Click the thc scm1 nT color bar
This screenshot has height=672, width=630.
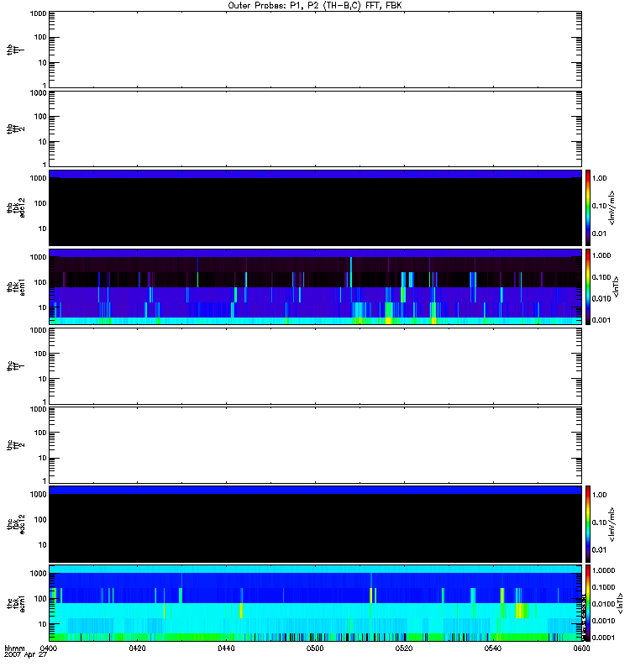[x=588, y=603]
